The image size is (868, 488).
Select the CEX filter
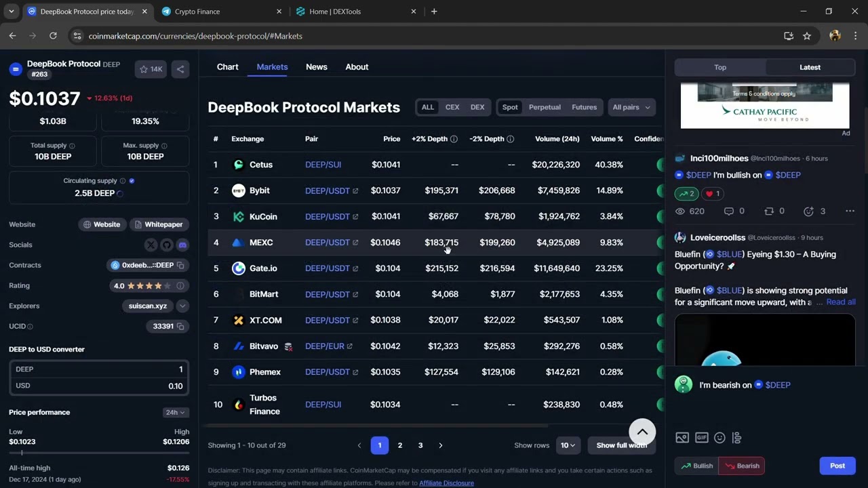pos(452,107)
